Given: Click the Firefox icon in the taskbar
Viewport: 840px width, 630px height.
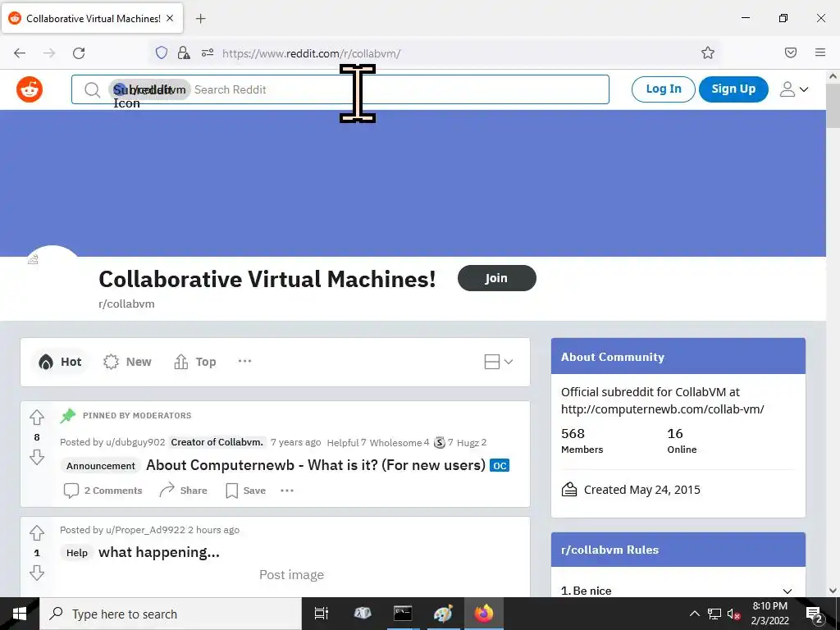Looking at the screenshot, I should tap(484, 614).
